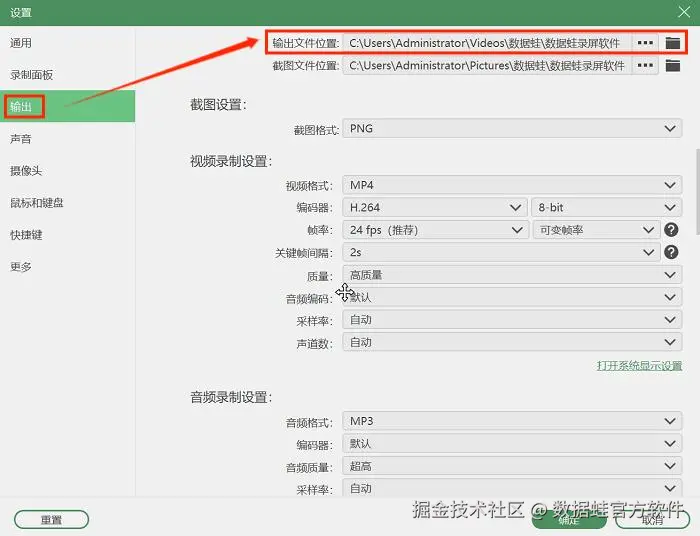Viewport: 700px width, 536px height.
Task: Open the output file location folder icon
Action: tap(672, 43)
